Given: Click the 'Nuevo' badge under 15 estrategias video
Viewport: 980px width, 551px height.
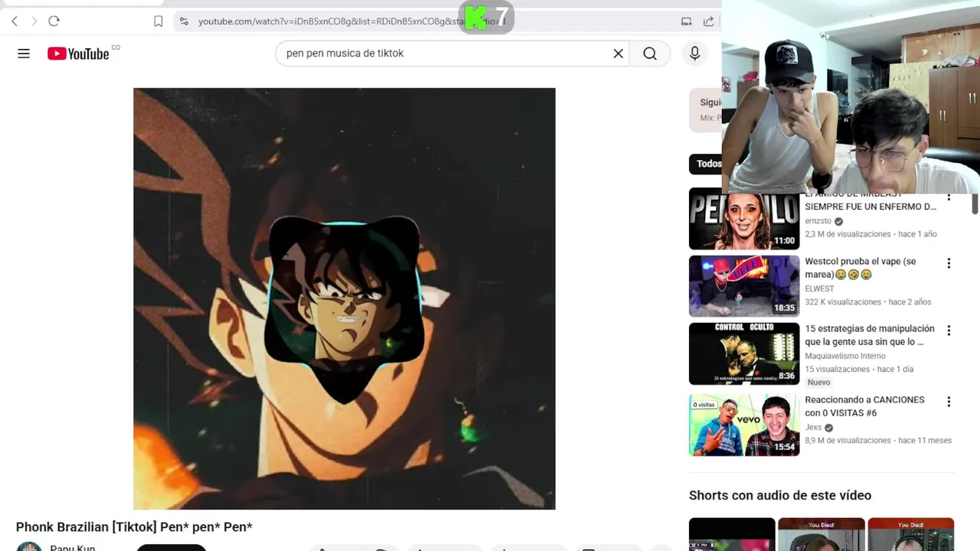Looking at the screenshot, I should 818,383.
